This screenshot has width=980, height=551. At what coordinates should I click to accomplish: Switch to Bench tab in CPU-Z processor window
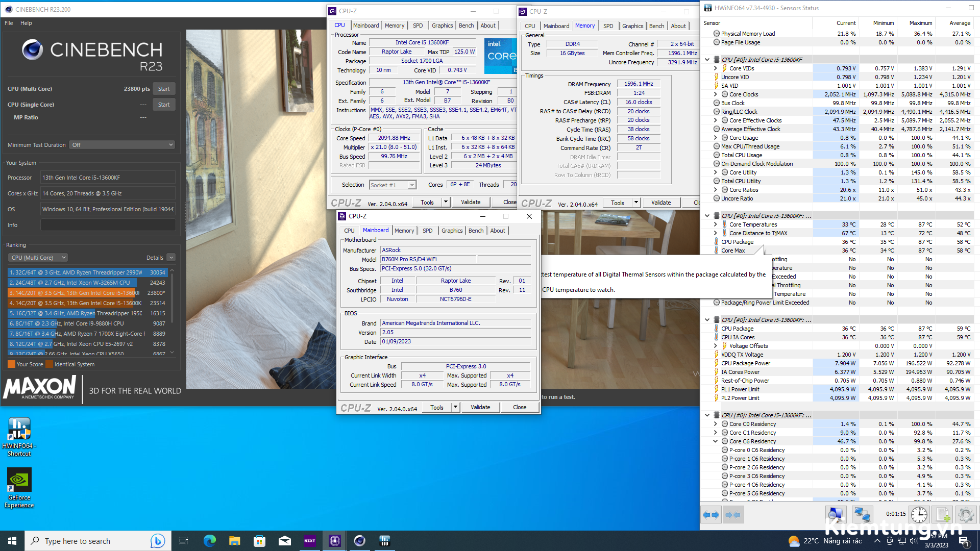click(x=466, y=26)
